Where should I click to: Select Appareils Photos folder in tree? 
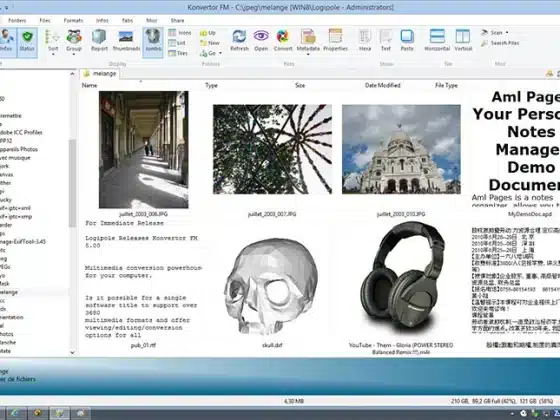click(19, 149)
